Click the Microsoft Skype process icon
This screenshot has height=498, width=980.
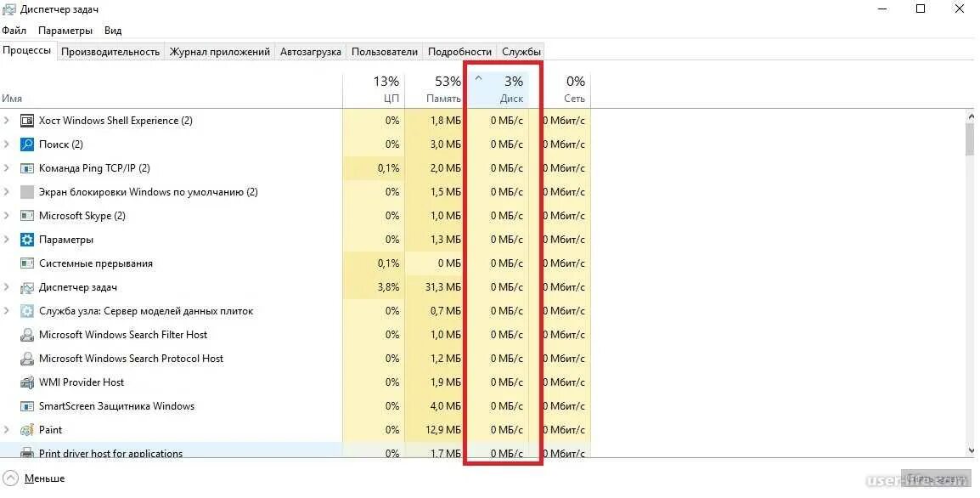(27, 216)
